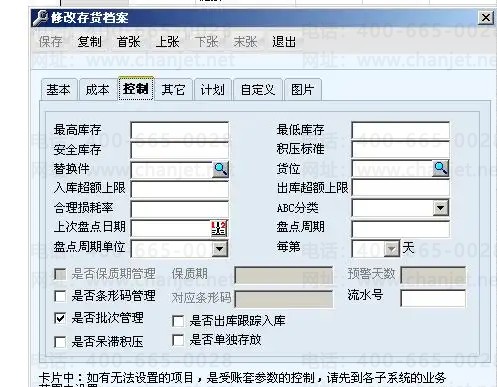Enable 是否条形码管理 checkbox
The height and width of the screenshot is (387, 497).
point(60,296)
